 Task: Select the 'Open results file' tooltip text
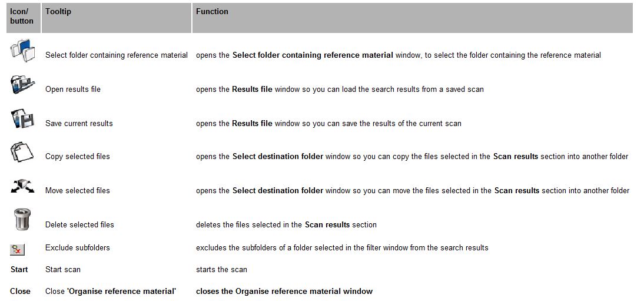tap(72, 89)
